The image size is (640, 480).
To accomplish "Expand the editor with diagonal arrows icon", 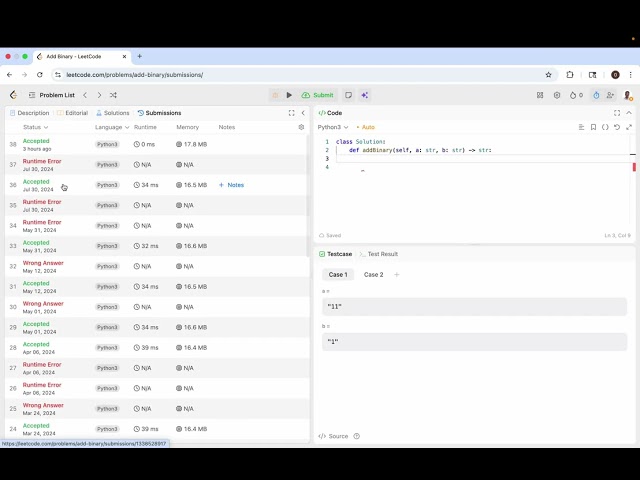I will pos(629,127).
